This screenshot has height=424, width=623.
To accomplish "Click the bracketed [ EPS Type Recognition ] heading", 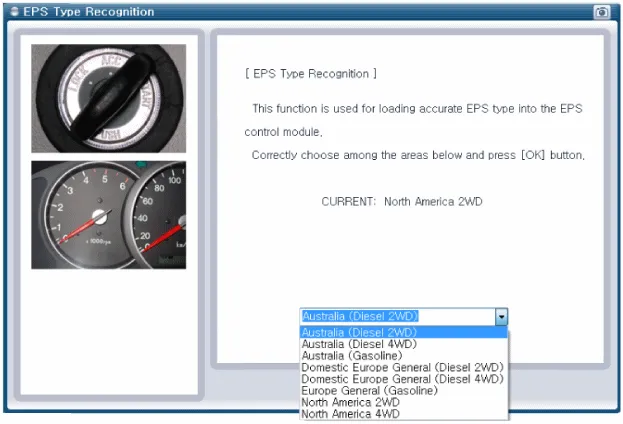I will [x=311, y=74].
